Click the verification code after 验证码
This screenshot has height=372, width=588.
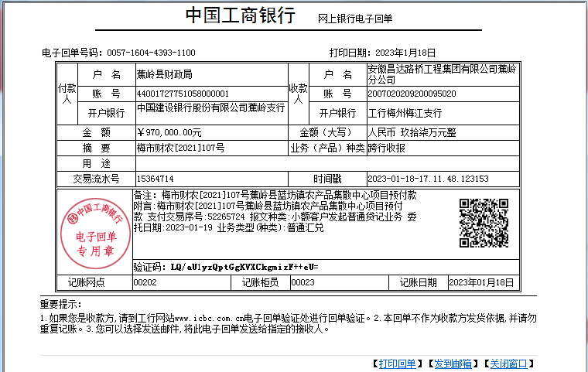(238, 267)
